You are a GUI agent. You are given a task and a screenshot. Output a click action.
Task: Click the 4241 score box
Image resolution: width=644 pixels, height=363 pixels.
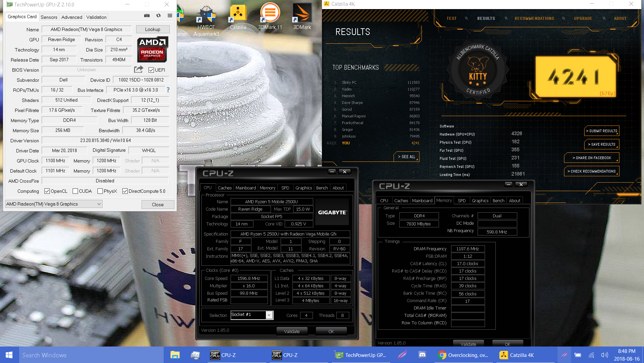point(575,77)
